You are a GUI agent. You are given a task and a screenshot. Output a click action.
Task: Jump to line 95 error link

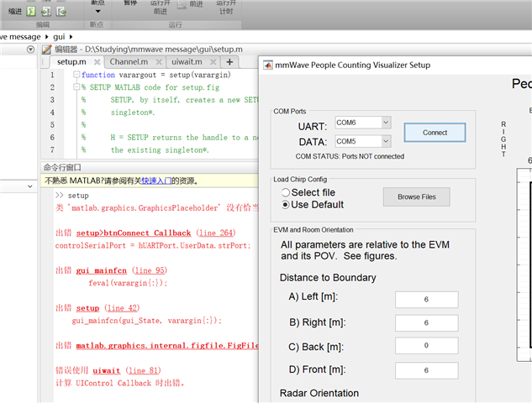tap(150, 270)
